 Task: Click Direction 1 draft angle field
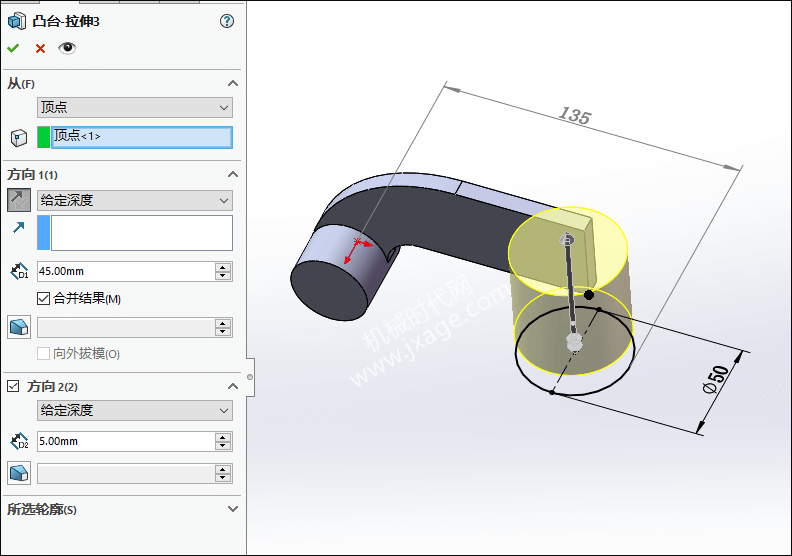(126, 328)
